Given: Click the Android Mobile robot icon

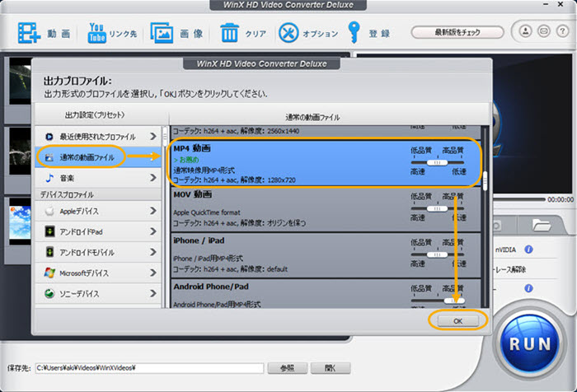Looking at the screenshot, I should [x=49, y=252].
